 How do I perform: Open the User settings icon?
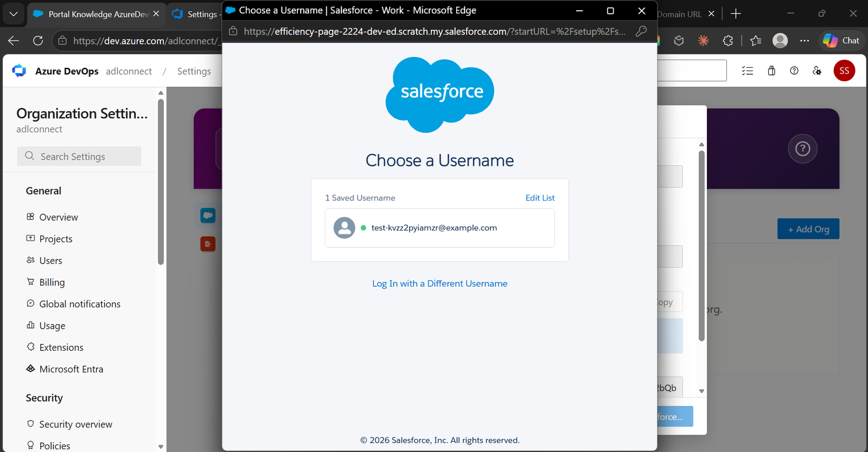[x=817, y=70]
